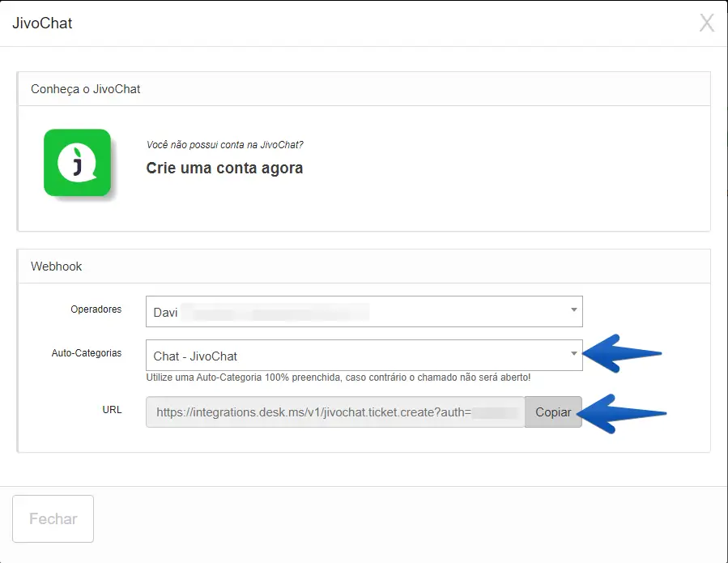Expand the Auto-Categorias "Chat - JivoChat" dropdown
This screenshot has width=728, height=563.
[356, 356]
